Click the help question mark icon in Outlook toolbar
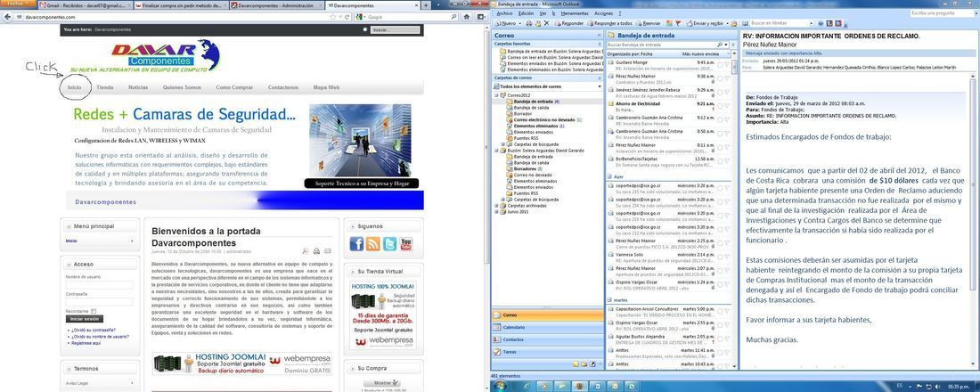Image resolution: width=980 pixels, height=392 pixels. [x=821, y=23]
